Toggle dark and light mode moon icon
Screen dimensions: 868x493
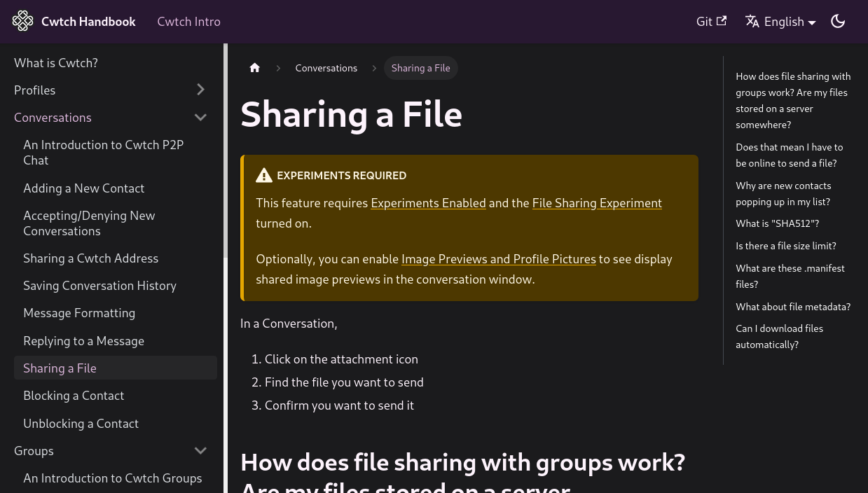(x=838, y=21)
